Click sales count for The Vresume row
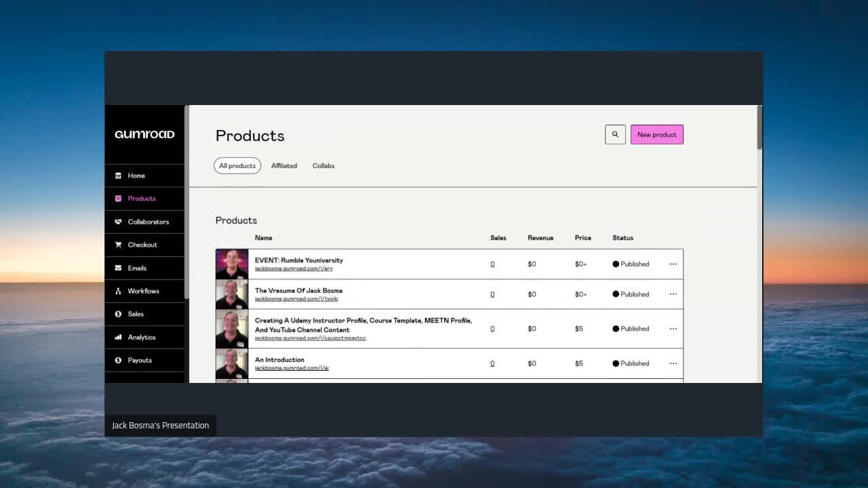 point(492,294)
